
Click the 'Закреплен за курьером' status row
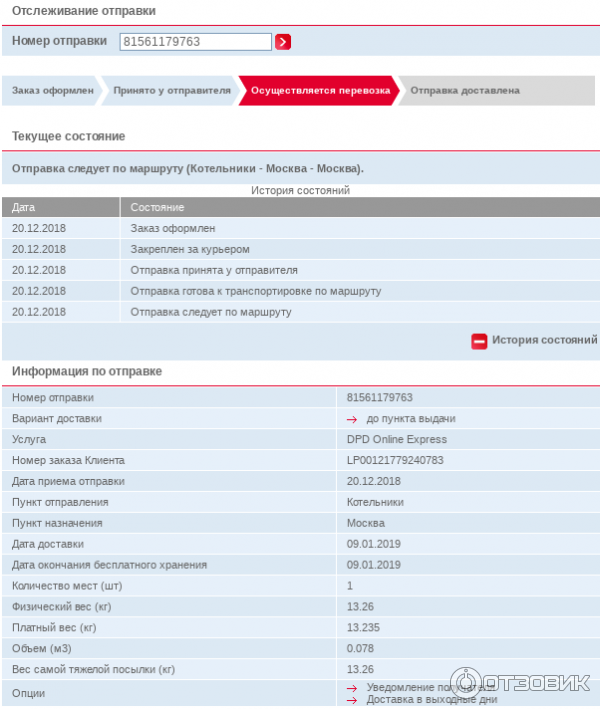tap(190, 249)
